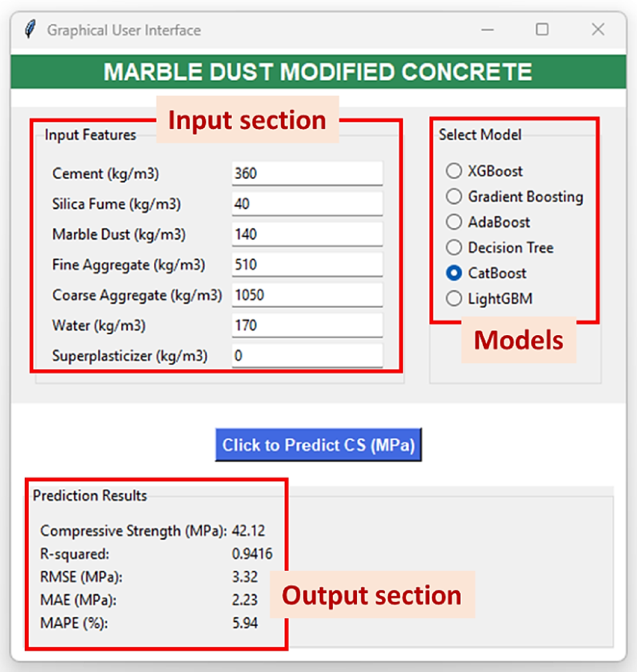Viewport: 637px width, 672px height.
Task: Select the CatBoost radio button
Action: pyautogui.click(x=453, y=273)
